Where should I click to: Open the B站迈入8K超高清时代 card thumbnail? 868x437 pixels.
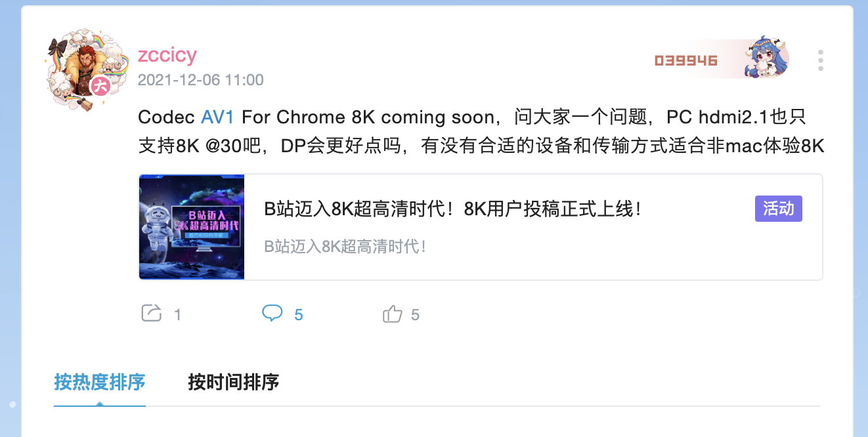(x=192, y=227)
